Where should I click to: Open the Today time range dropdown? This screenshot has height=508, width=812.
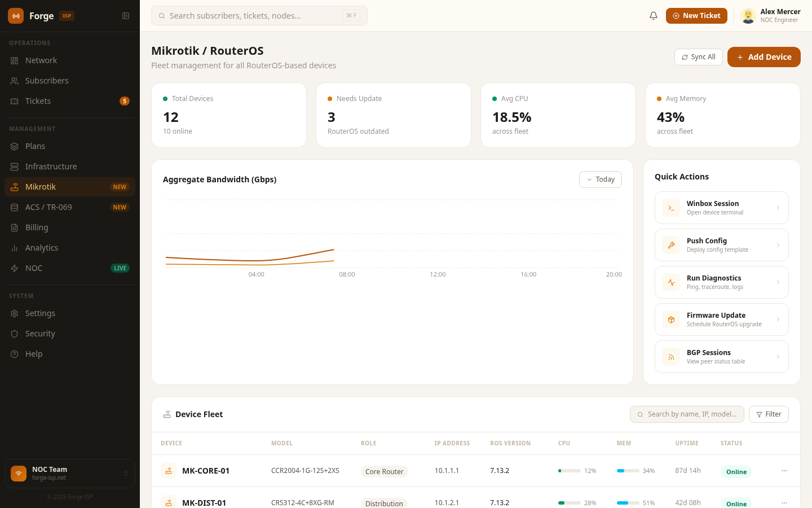point(601,179)
